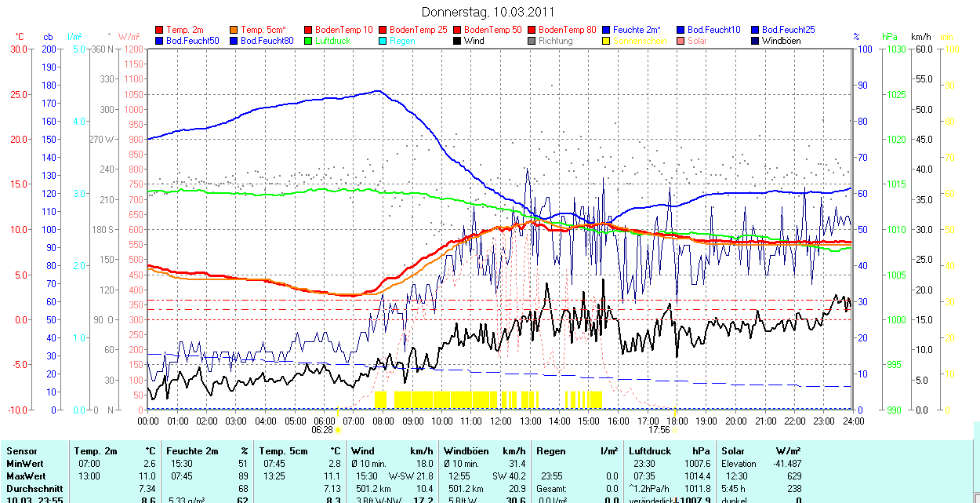Click the black Wind legend square

pyautogui.click(x=457, y=40)
